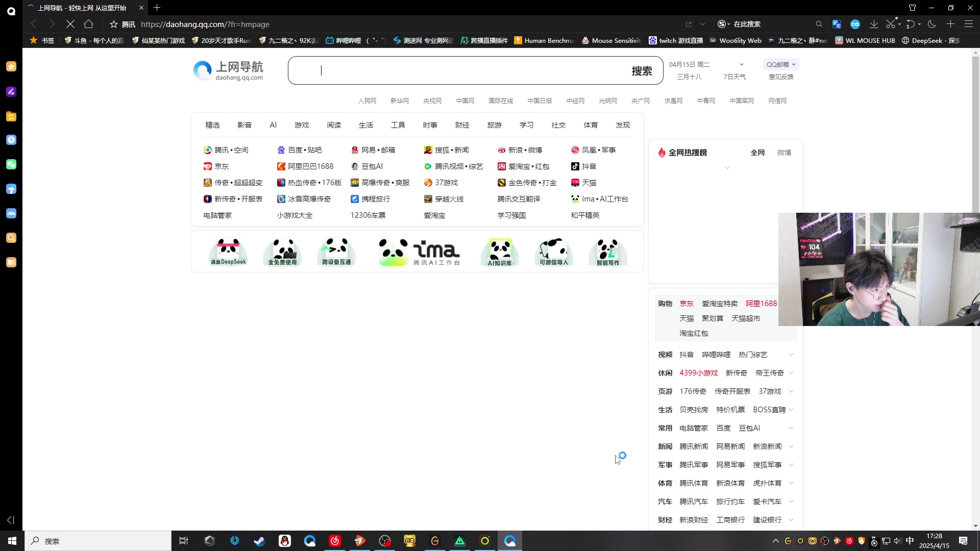Open notification center icon in system tray
980x551 pixels.
click(963, 541)
